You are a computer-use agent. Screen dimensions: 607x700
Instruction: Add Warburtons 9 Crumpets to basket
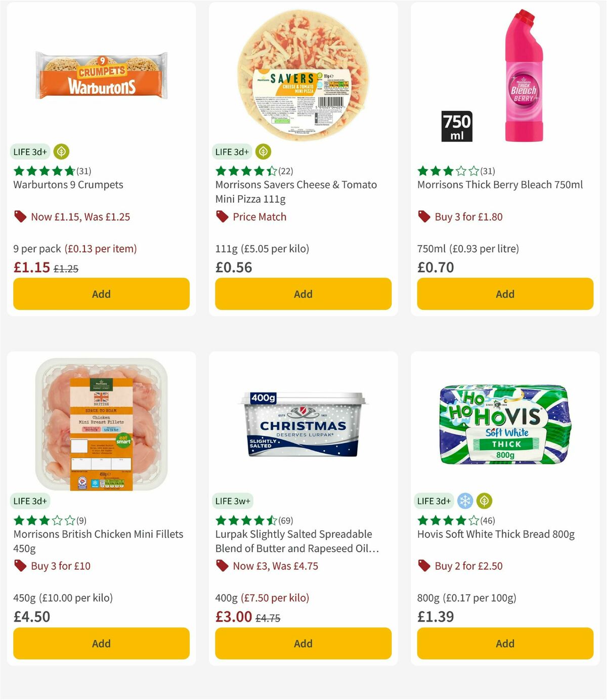pyautogui.click(x=101, y=294)
